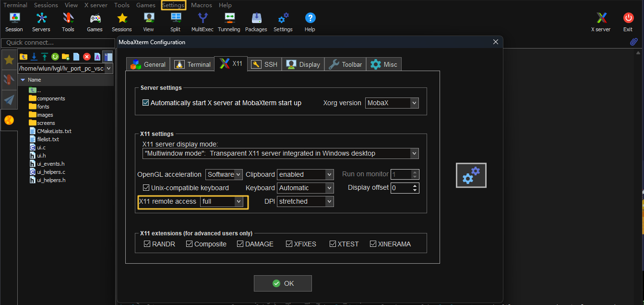Image resolution: width=644 pixels, height=305 pixels.
Task: Open the DPI dropdown
Action: (305, 201)
